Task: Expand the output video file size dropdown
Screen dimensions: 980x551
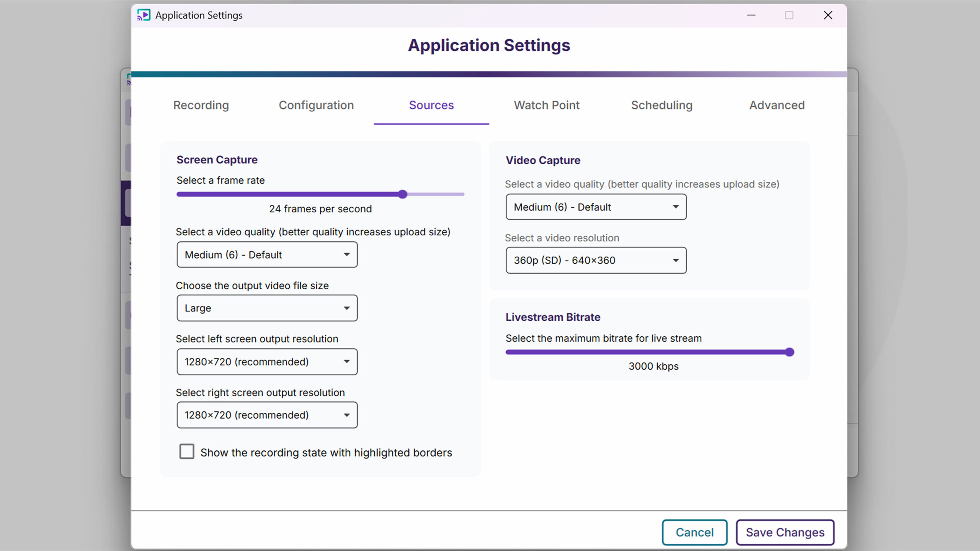Action: tap(267, 308)
